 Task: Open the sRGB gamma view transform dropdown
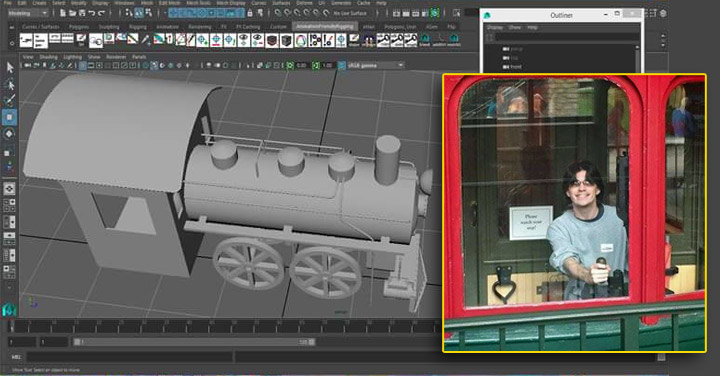tap(375, 66)
